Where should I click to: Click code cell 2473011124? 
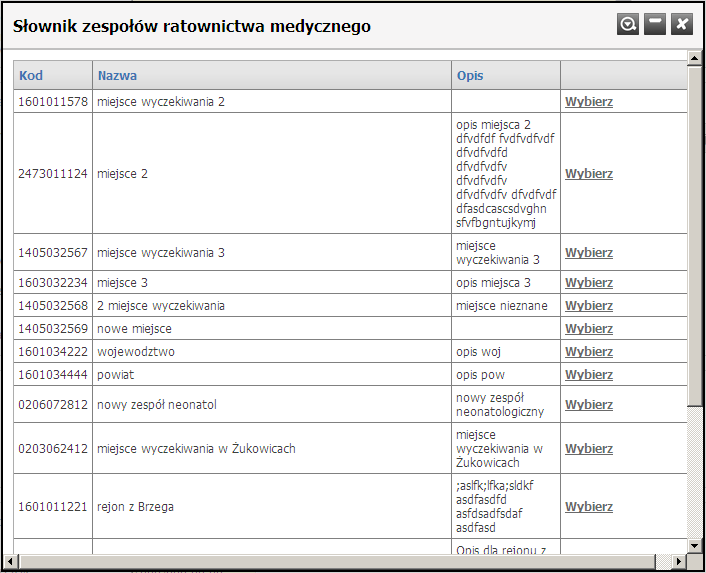[53, 174]
